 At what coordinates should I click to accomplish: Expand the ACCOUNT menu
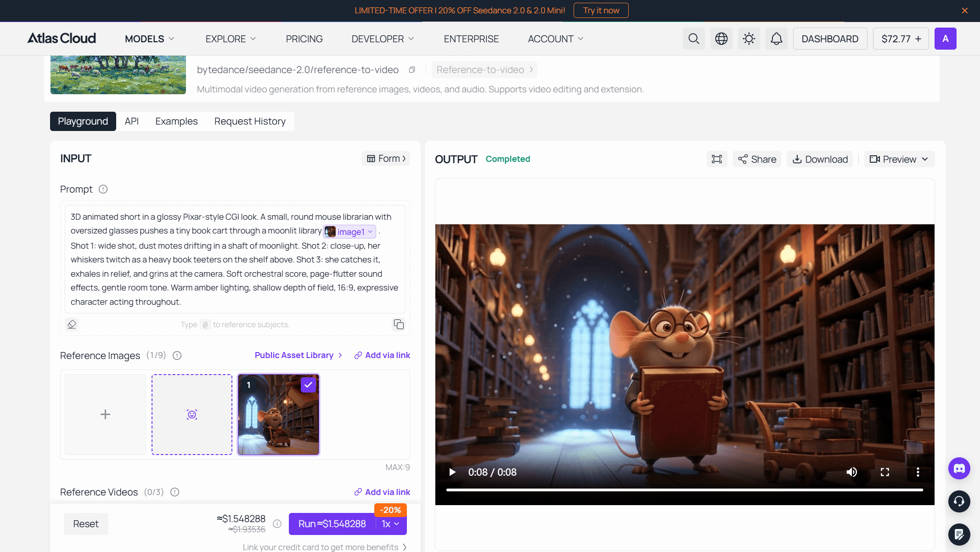[556, 39]
